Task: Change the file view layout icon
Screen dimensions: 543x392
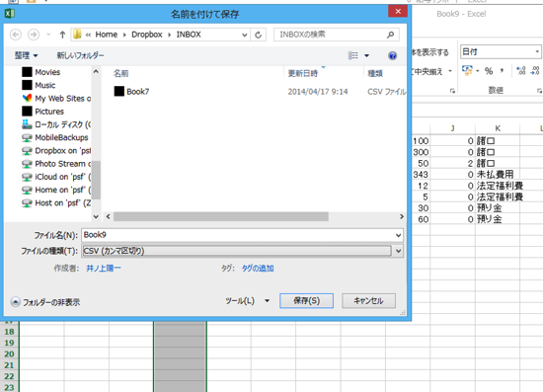Action: coord(352,55)
